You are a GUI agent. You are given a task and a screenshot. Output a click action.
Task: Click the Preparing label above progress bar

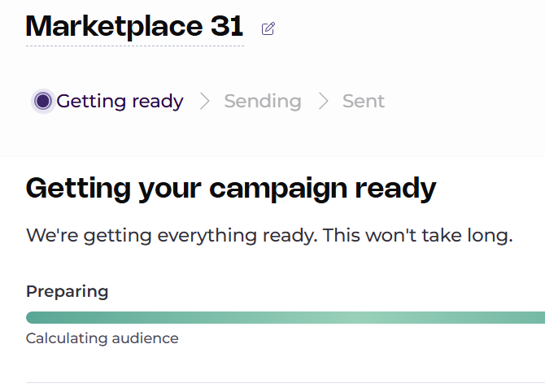tap(67, 291)
